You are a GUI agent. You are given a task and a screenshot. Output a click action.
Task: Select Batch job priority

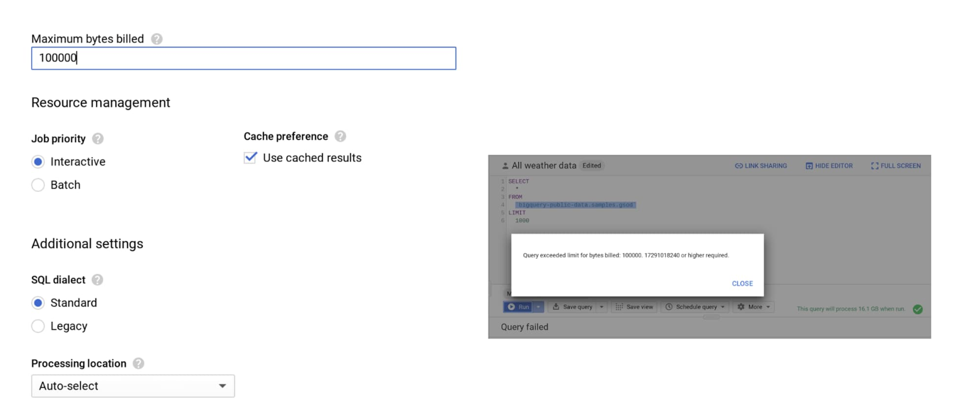click(x=38, y=185)
